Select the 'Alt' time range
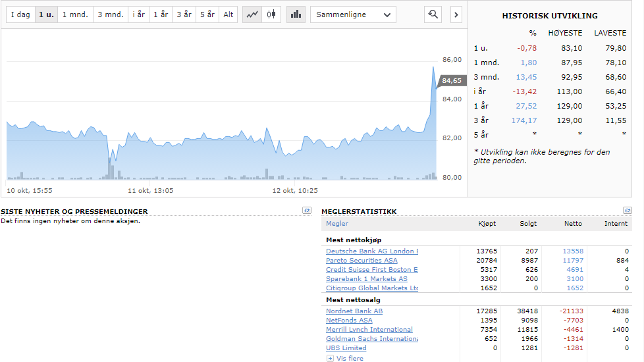This screenshot has width=644, height=362. click(228, 14)
